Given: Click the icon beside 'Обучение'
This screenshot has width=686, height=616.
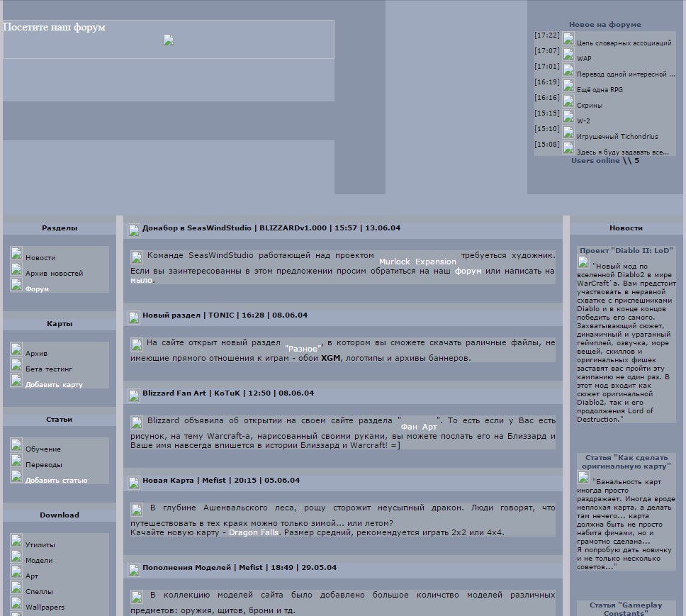Looking at the screenshot, I should point(16,444).
